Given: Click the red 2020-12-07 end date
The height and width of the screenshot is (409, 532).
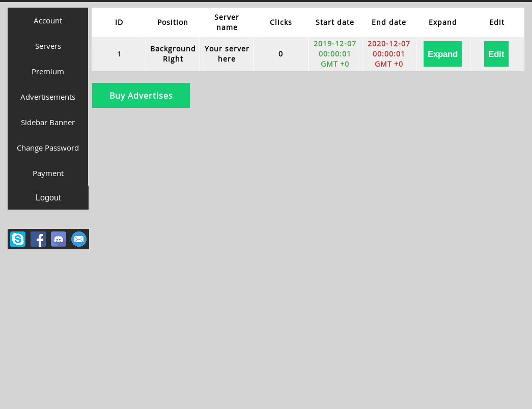Looking at the screenshot, I should [389, 54].
